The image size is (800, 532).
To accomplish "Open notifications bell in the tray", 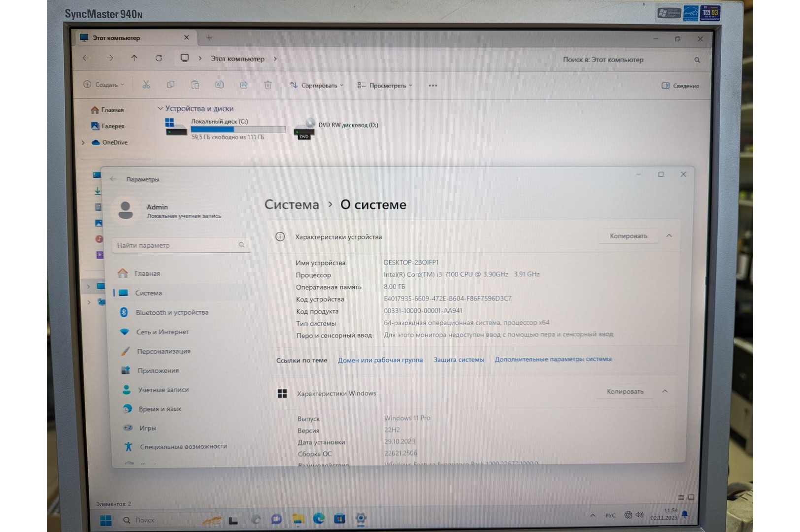I will pos(685,514).
